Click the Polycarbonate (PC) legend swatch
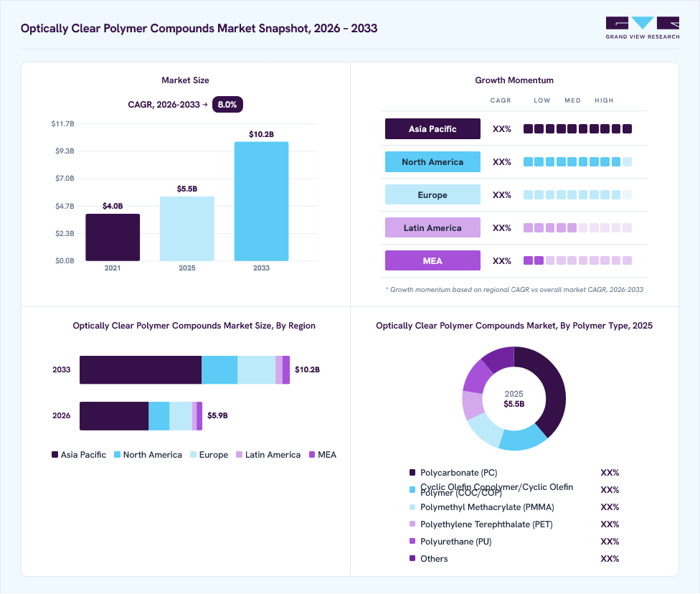The image size is (700, 594). click(x=412, y=473)
